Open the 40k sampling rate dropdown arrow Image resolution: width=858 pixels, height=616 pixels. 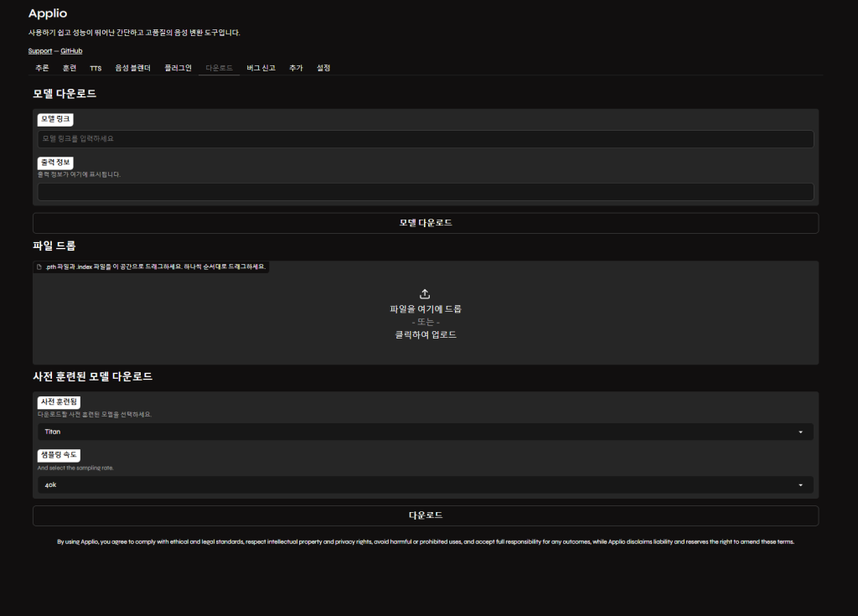(800, 485)
